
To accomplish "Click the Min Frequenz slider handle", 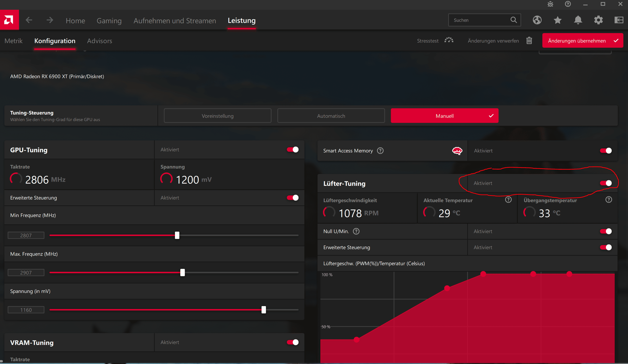I will [x=177, y=235].
